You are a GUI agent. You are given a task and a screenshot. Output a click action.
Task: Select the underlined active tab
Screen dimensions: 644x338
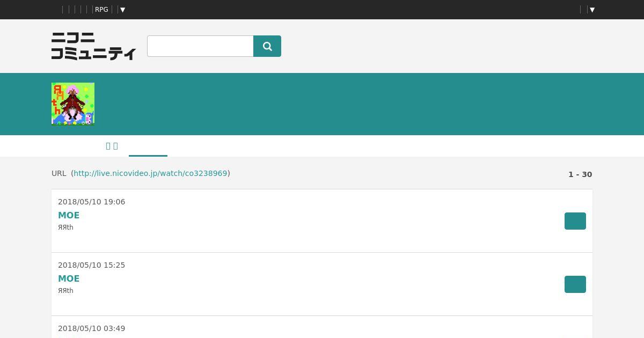click(148, 146)
